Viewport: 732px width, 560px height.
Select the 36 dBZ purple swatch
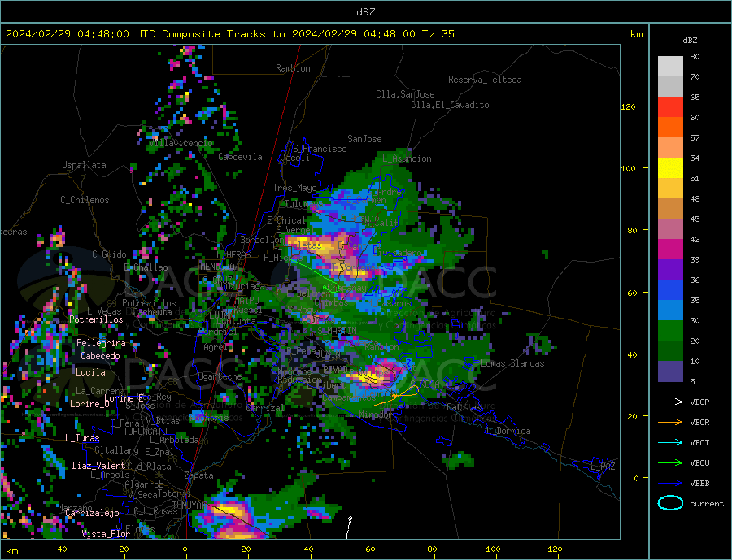click(670, 270)
